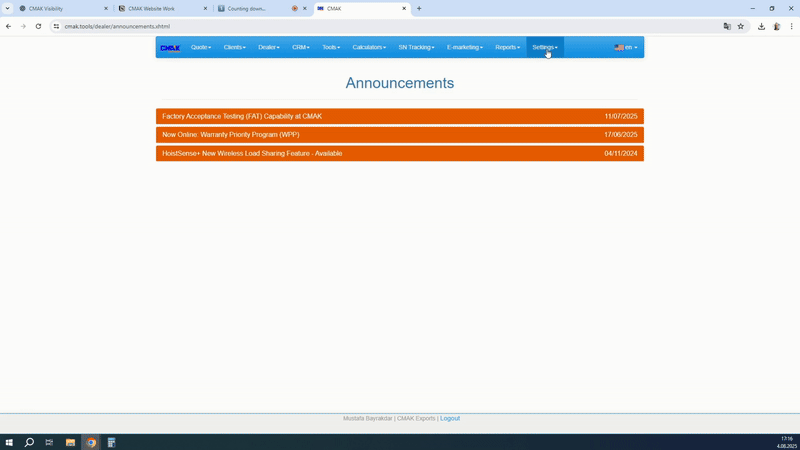800x450 pixels.
Task: Click the CMAK logo in navbar
Action: [170, 48]
